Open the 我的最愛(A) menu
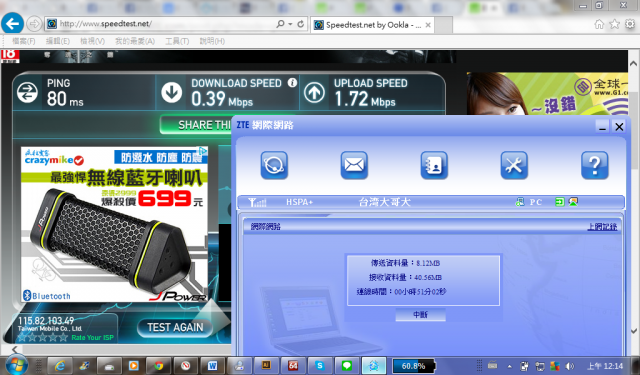 coord(135,41)
